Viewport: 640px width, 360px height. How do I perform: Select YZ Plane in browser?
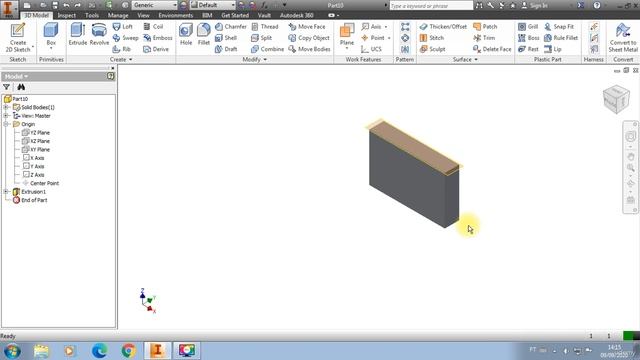[36, 133]
